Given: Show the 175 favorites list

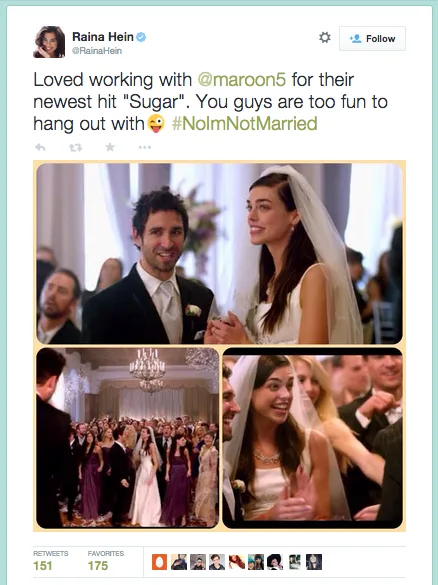Looking at the screenshot, I should pyautogui.click(x=106, y=561).
